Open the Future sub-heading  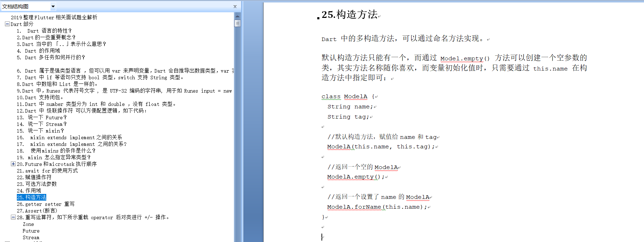tap(31, 231)
